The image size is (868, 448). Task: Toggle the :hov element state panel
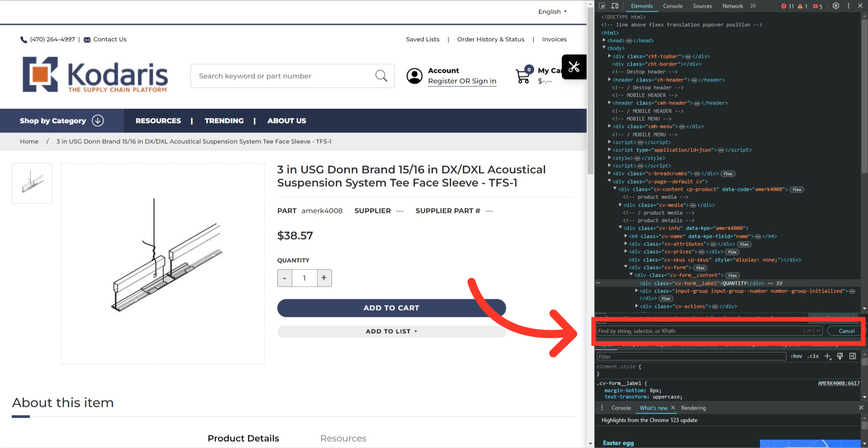point(797,356)
